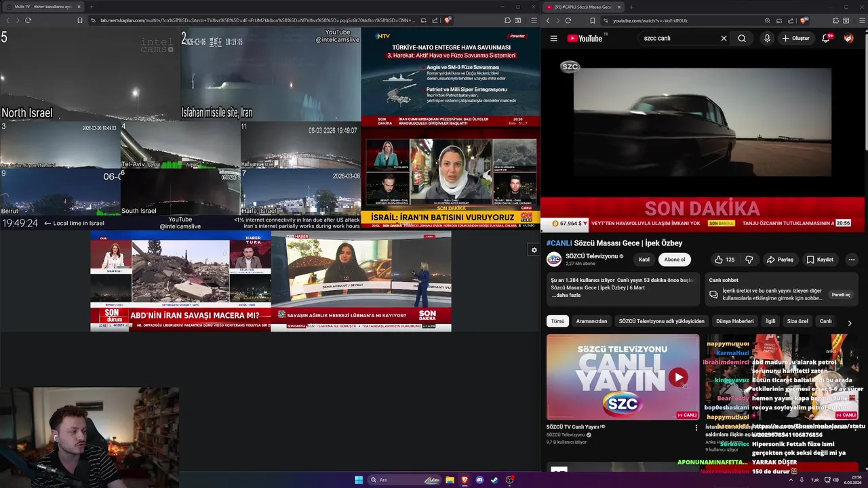The width and height of the screenshot is (868, 488).
Task: Close the Sözcü Masası Gece browser tab
Action: pyautogui.click(x=618, y=7)
